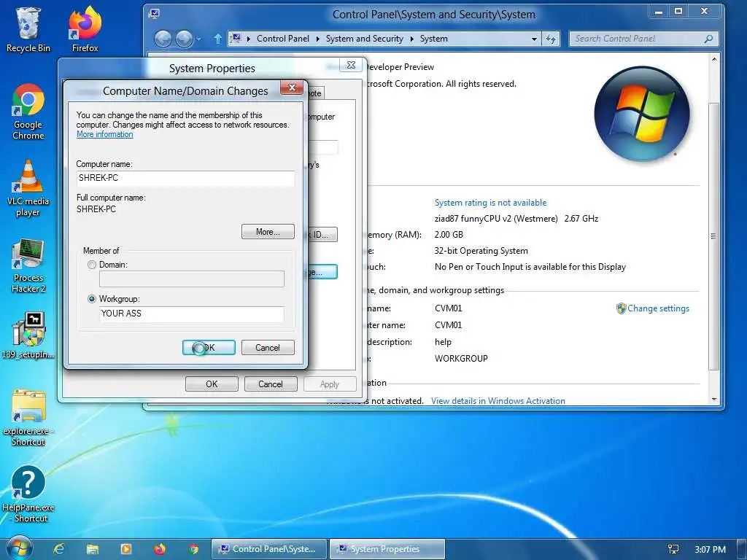Click the Control Panel scrollbar down arrow
The width and height of the screenshot is (747, 560).
(x=713, y=399)
